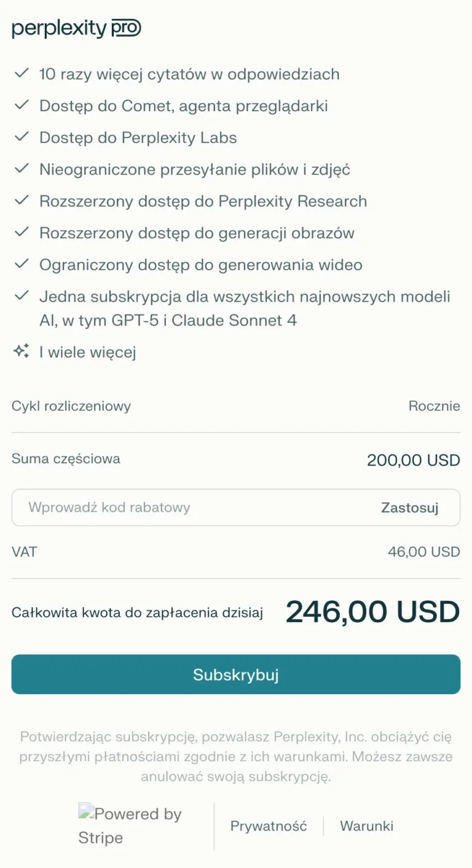
Task: Click checkmark next to image generation feature
Action: tap(22, 233)
